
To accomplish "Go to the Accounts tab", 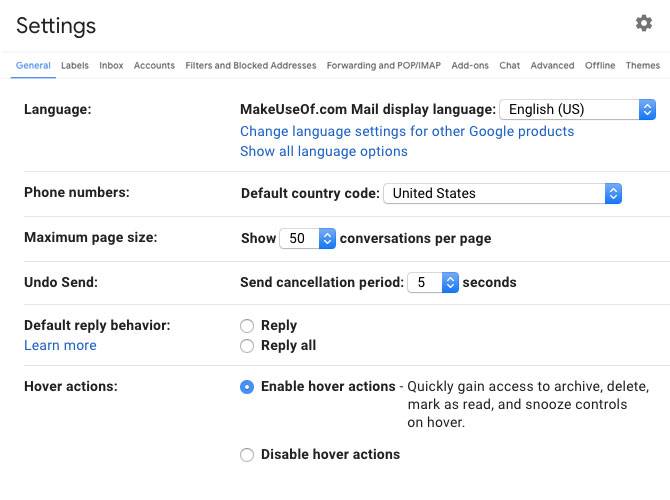I will (x=154, y=66).
